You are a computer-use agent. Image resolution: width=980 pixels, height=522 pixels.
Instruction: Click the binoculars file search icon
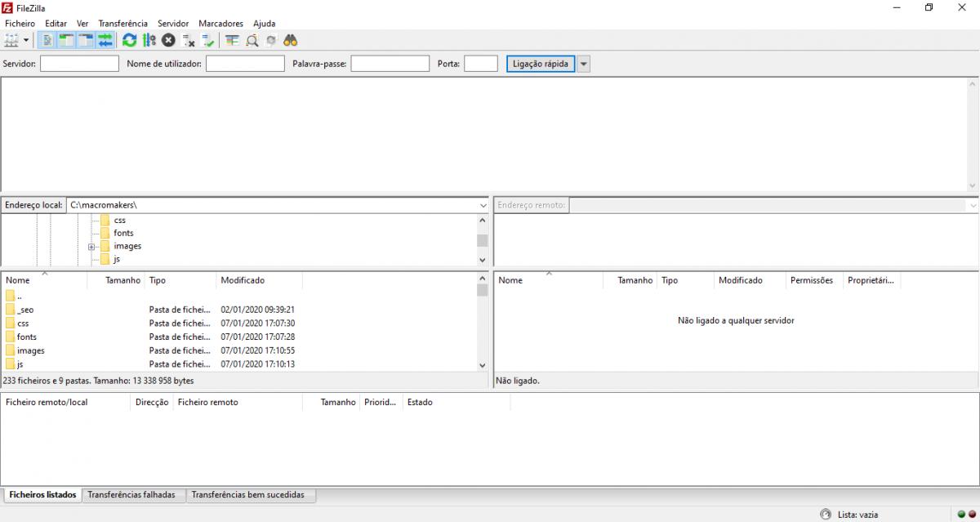tap(290, 40)
